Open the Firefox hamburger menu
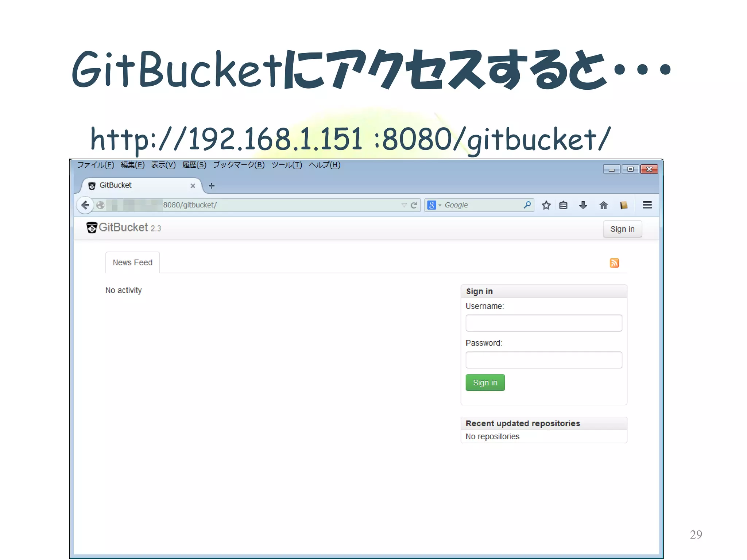Image resolution: width=747 pixels, height=560 pixels. tap(647, 205)
